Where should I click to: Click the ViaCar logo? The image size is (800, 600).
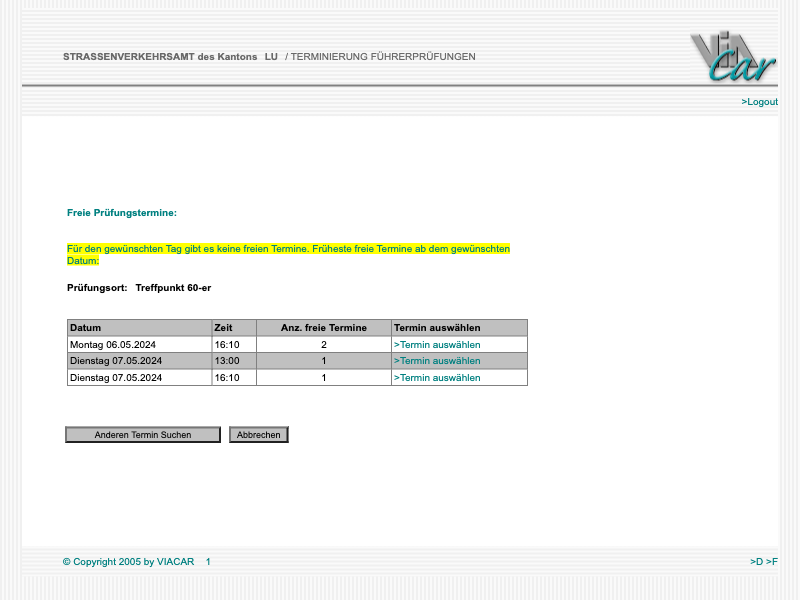tap(732, 57)
